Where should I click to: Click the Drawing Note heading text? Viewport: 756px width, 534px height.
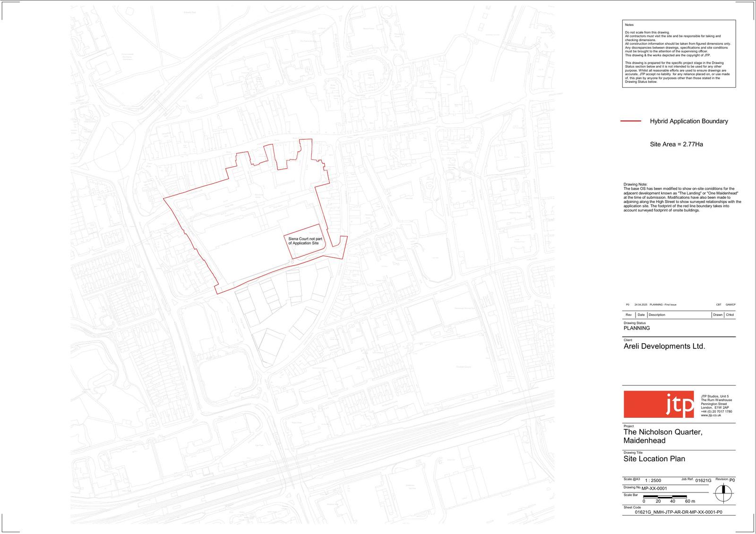click(x=636, y=185)
